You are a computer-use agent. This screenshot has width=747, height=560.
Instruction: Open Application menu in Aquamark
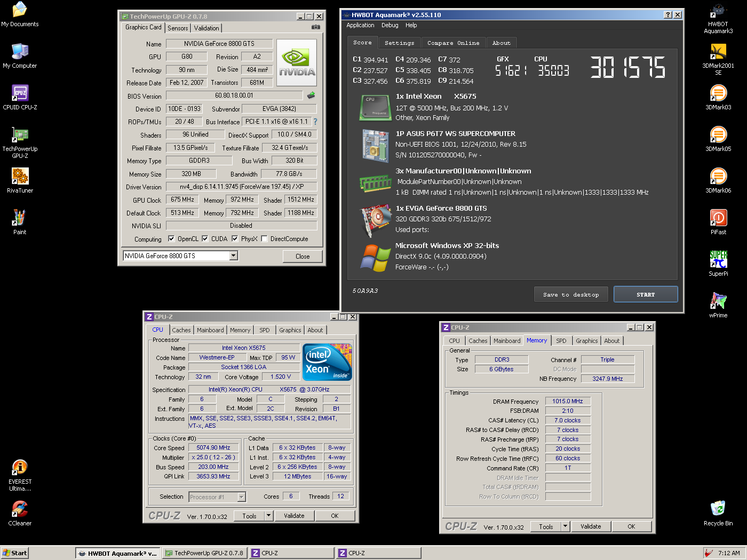360,25
